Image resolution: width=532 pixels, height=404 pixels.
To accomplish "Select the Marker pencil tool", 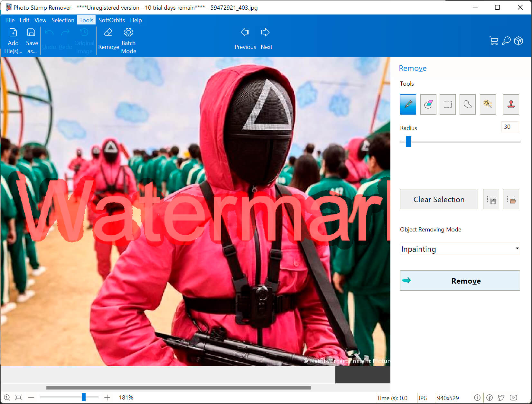I will click(408, 104).
